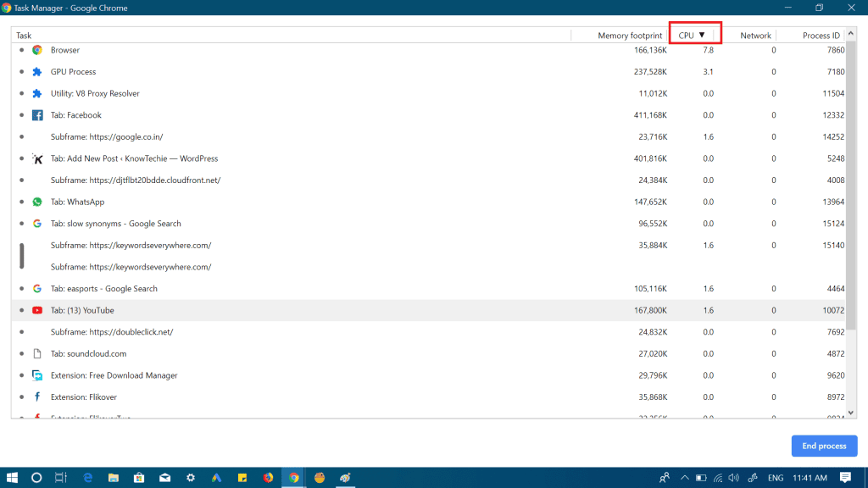The height and width of the screenshot is (488, 868).
Task: Select Tab: (13) YouTube row
Action: coord(428,310)
